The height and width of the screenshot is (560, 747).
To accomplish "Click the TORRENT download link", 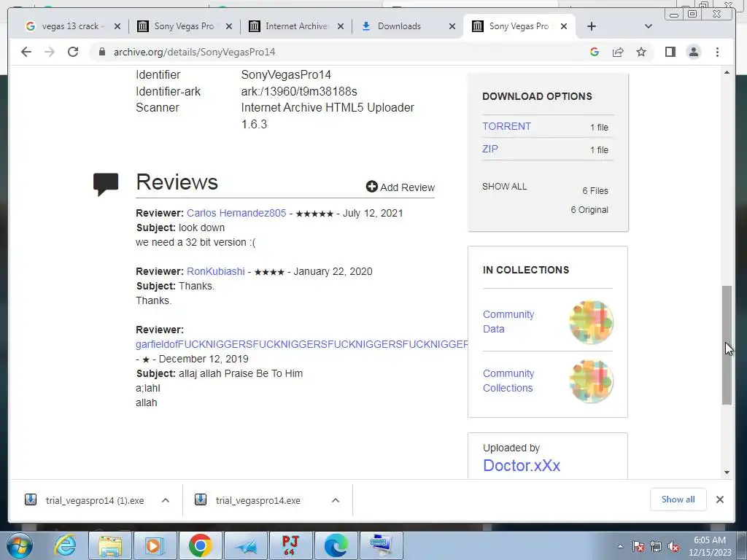I will pos(506,126).
